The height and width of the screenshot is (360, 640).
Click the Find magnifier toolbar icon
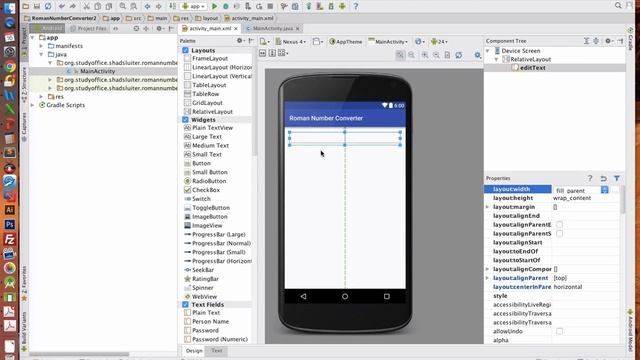pos(122,6)
